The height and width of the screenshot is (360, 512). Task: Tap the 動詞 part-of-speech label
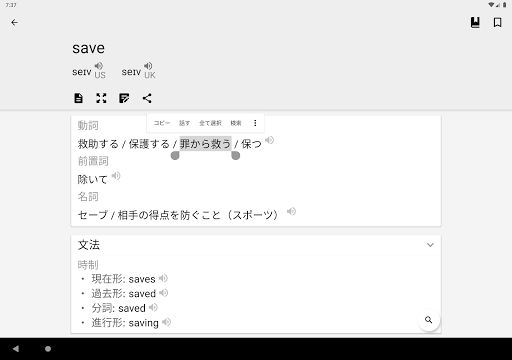[x=88, y=126]
